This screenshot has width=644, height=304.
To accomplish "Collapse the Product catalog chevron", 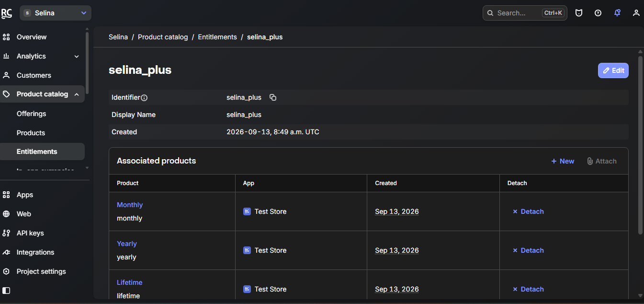I will 77,94.
